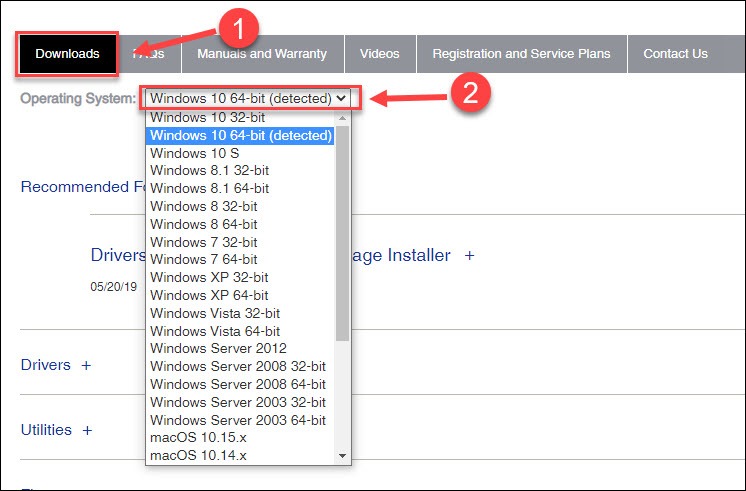Pick Windows Vista 64-bit option
Screen dimensions: 746x491
(x=240, y=331)
